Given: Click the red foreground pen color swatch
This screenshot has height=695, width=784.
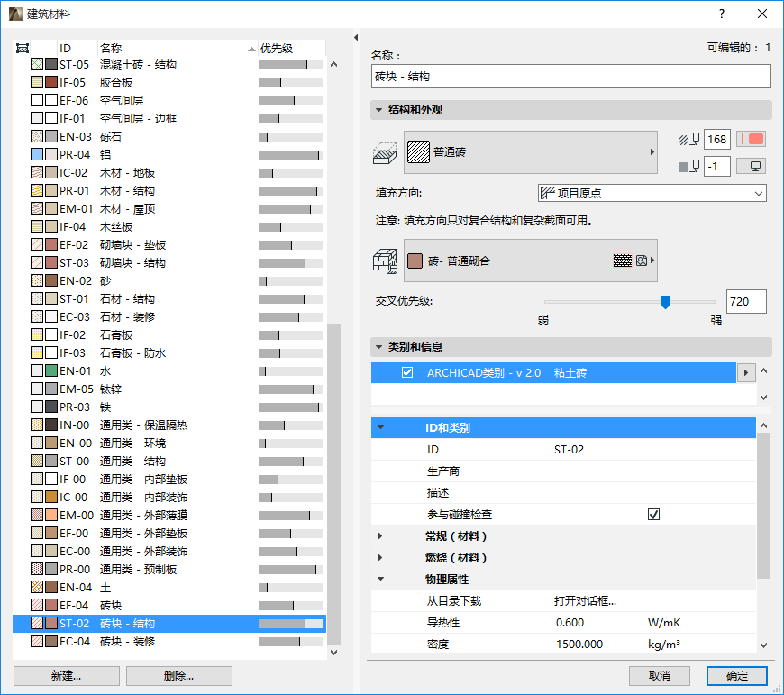Looking at the screenshot, I should click(x=751, y=140).
